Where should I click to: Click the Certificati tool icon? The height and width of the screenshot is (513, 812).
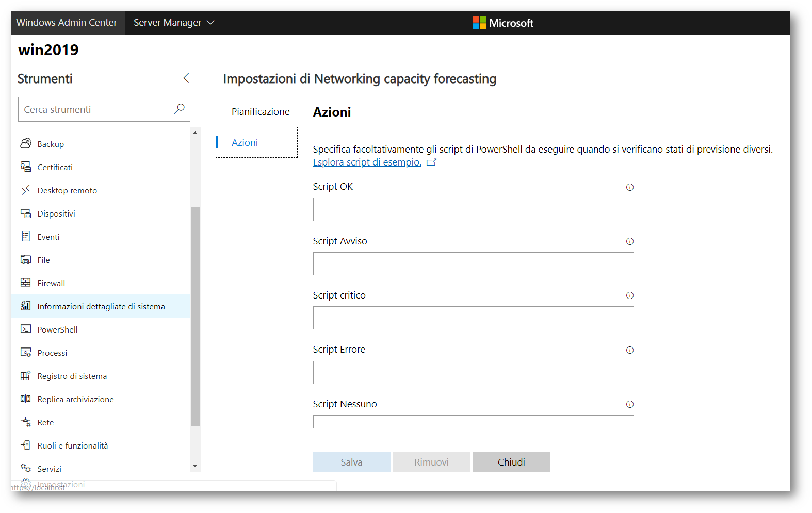pyautogui.click(x=26, y=167)
